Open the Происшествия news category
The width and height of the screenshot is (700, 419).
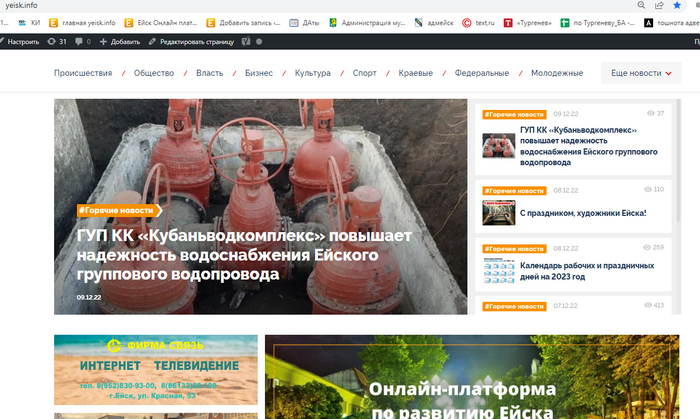(83, 73)
